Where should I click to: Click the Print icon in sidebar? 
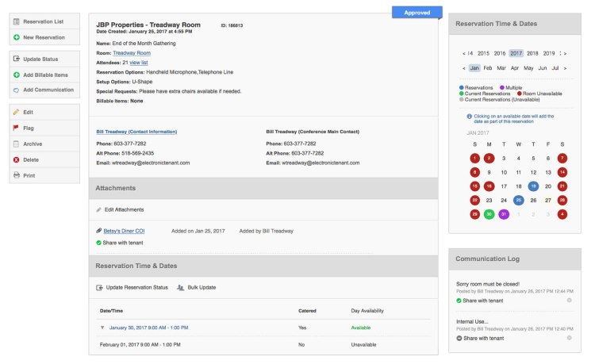[16, 175]
